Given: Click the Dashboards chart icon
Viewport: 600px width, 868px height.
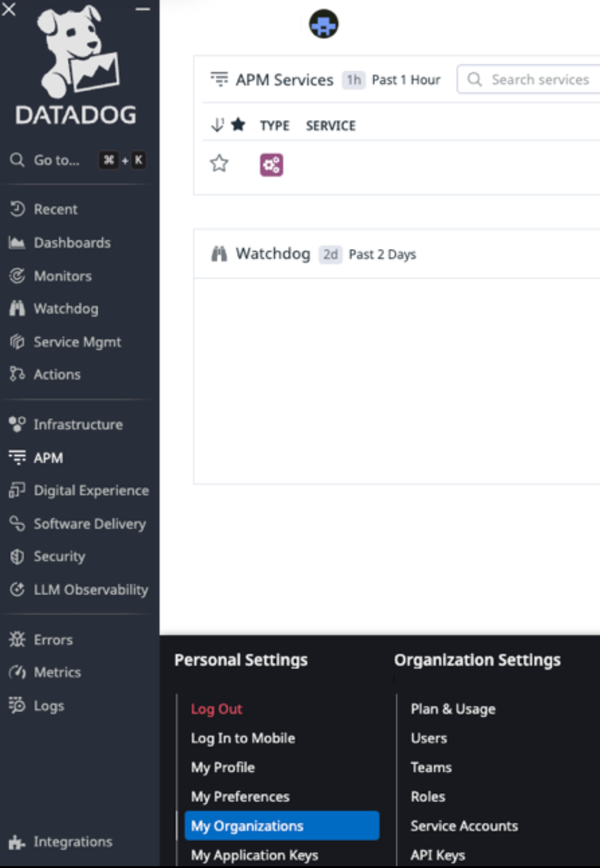Looking at the screenshot, I should click(17, 243).
